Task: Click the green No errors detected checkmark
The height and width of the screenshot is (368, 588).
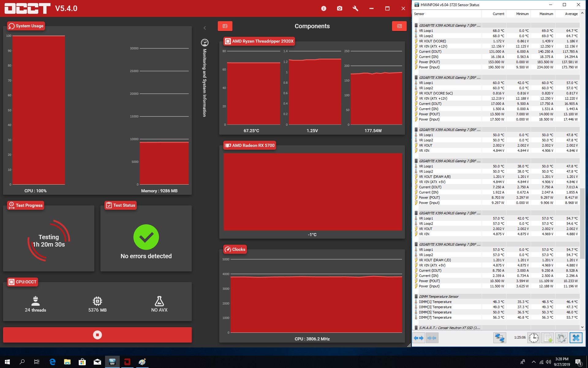Action: tap(146, 237)
